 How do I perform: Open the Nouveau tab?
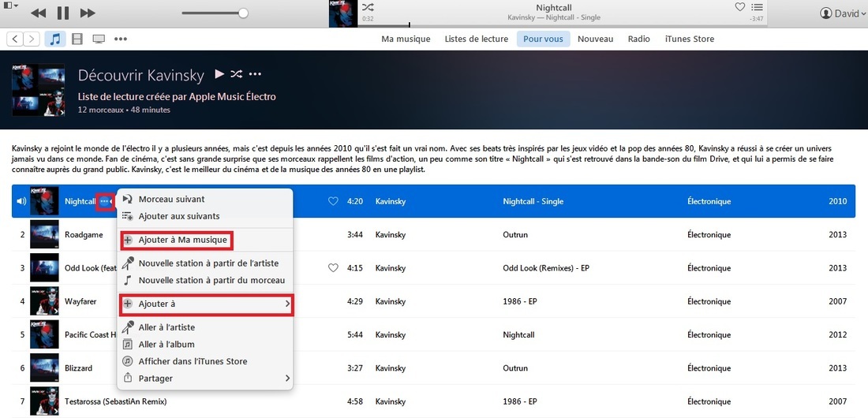coord(595,39)
